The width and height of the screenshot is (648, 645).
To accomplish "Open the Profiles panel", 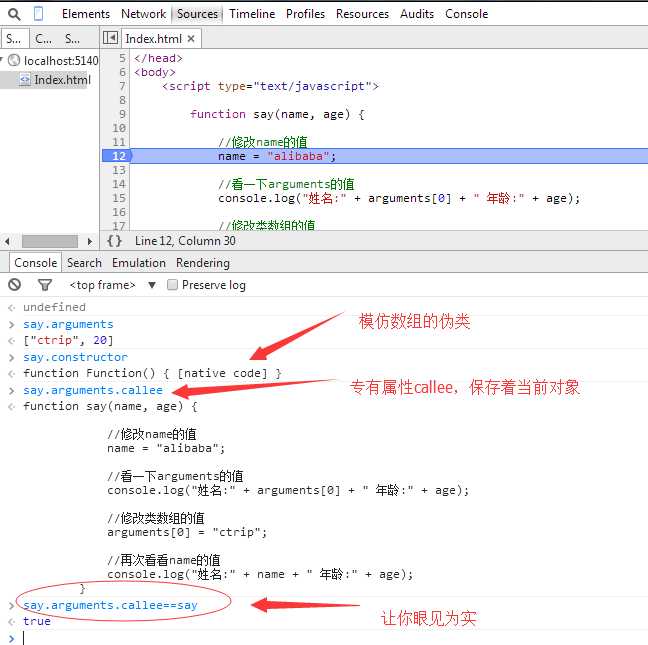I will coord(305,14).
